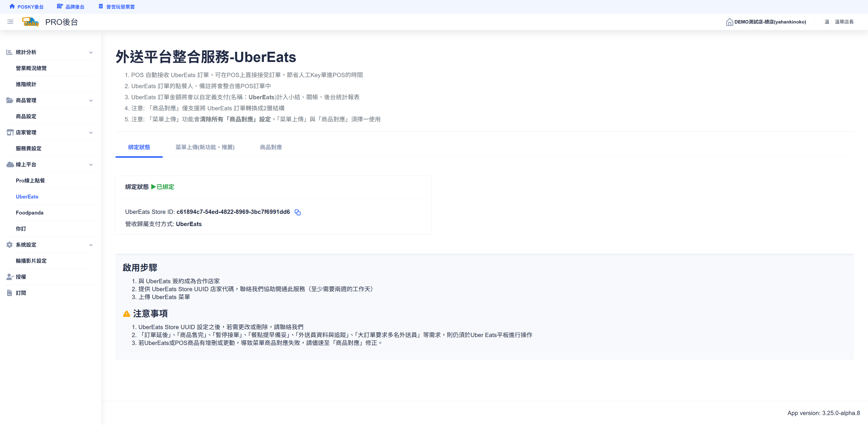Open 品牌後台 link in top bar
This screenshot has height=425, width=868.
click(x=71, y=7)
